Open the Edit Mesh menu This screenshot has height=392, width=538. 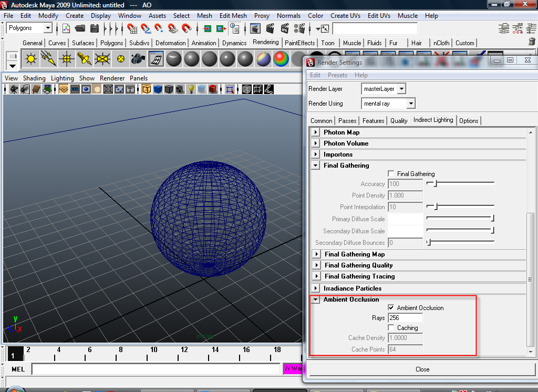[x=233, y=16]
